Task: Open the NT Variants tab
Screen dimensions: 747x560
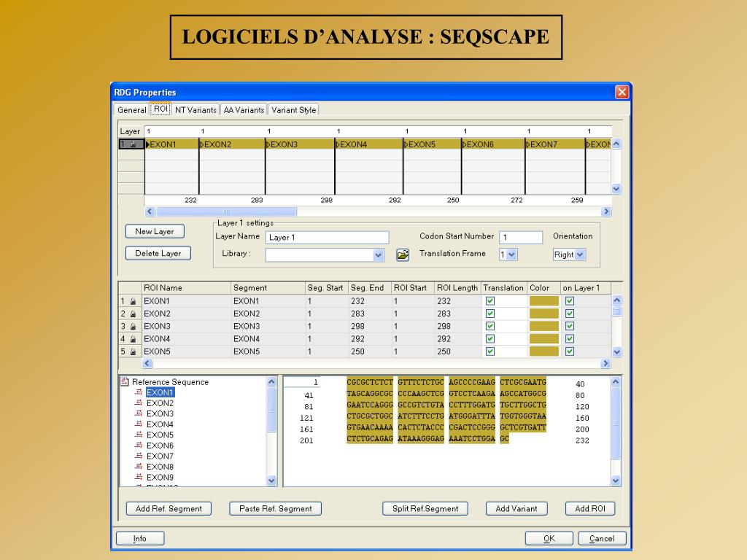Action: pos(196,110)
